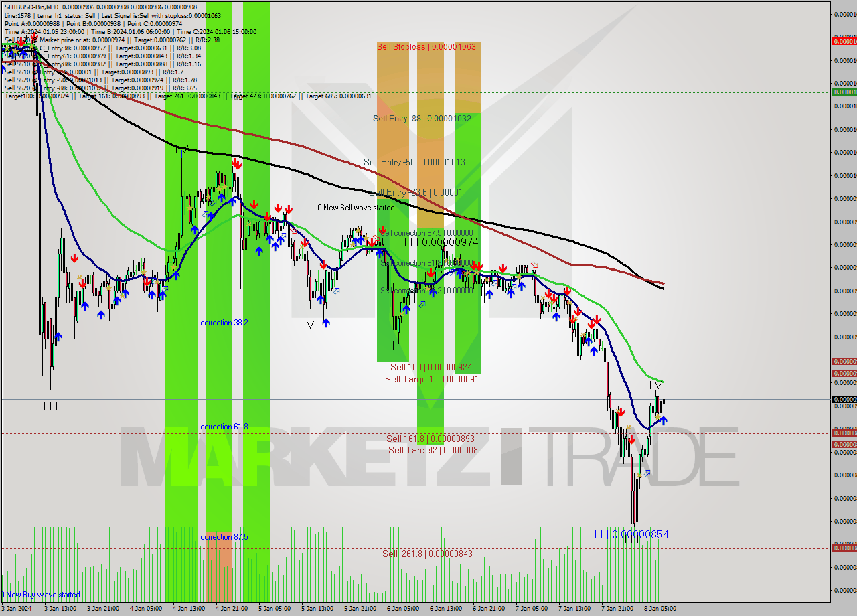This screenshot has width=857, height=616.
Task: Select the 'Sell Entry -88 | 0.00001032' label
Action: tap(422, 118)
